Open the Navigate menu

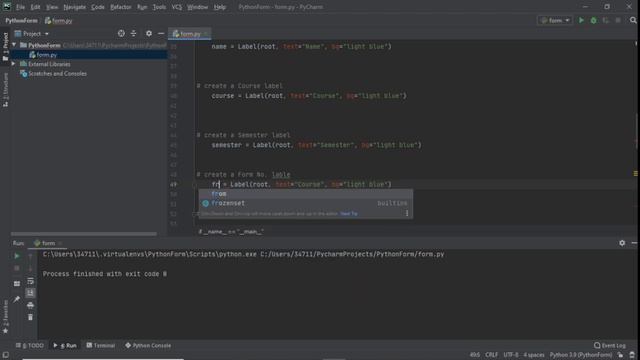click(75, 7)
